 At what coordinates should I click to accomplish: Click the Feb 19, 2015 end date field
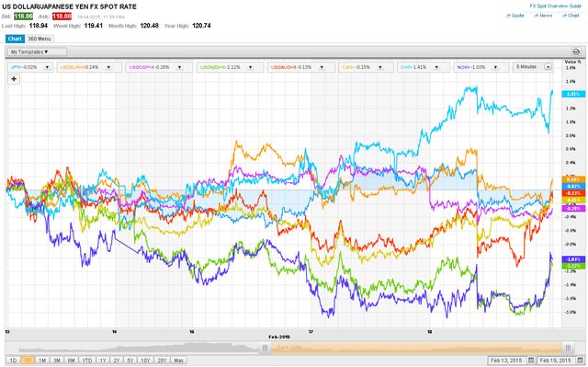[556, 361]
